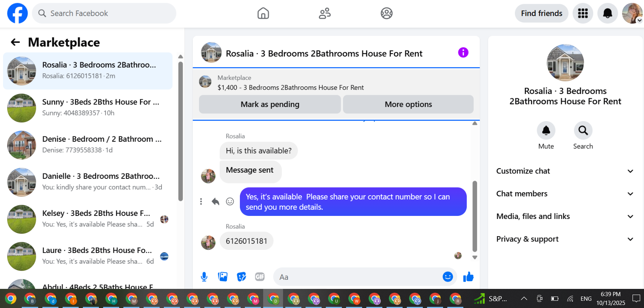React to the sent message with emoji
This screenshot has height=308, width=644.
point(230,201)
